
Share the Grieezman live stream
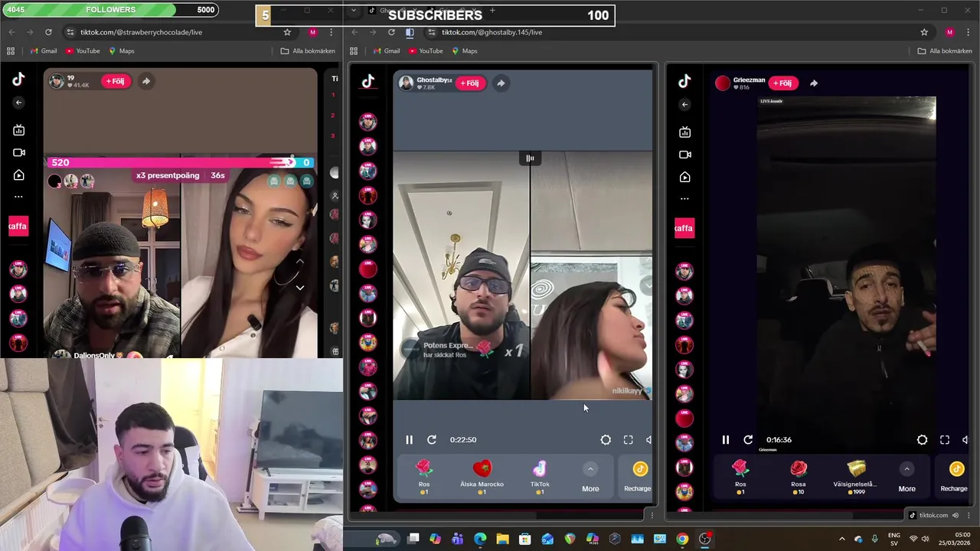click(x=813, y=83)
